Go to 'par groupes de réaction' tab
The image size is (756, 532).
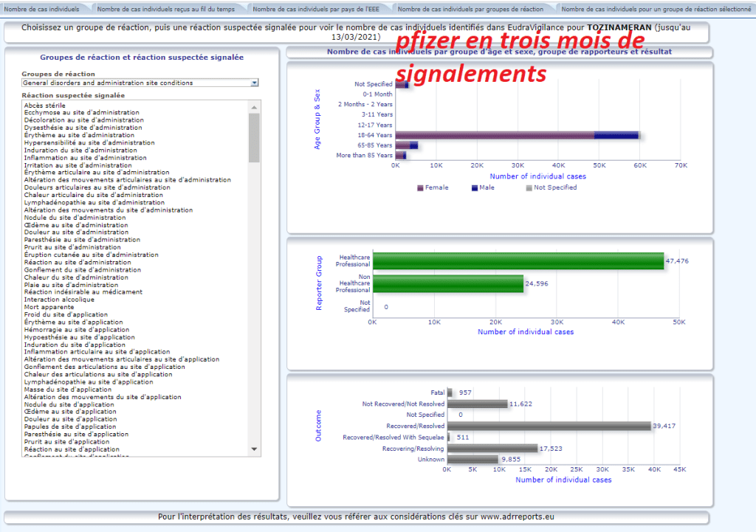click(470, 9)
